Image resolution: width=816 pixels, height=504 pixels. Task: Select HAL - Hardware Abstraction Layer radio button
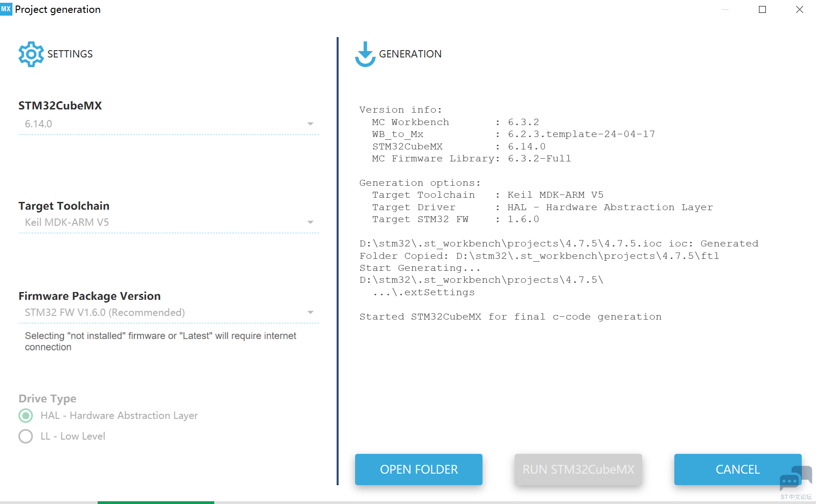coord(26,416)
